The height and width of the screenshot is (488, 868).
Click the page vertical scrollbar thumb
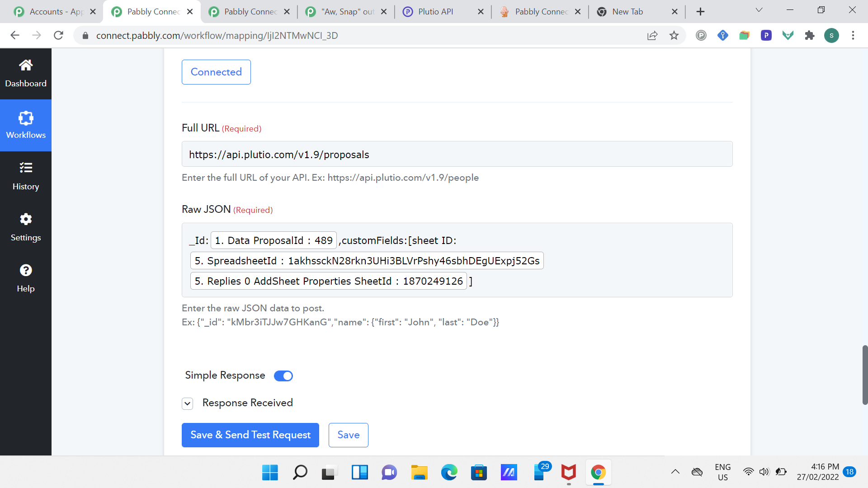tap(865, 375)
